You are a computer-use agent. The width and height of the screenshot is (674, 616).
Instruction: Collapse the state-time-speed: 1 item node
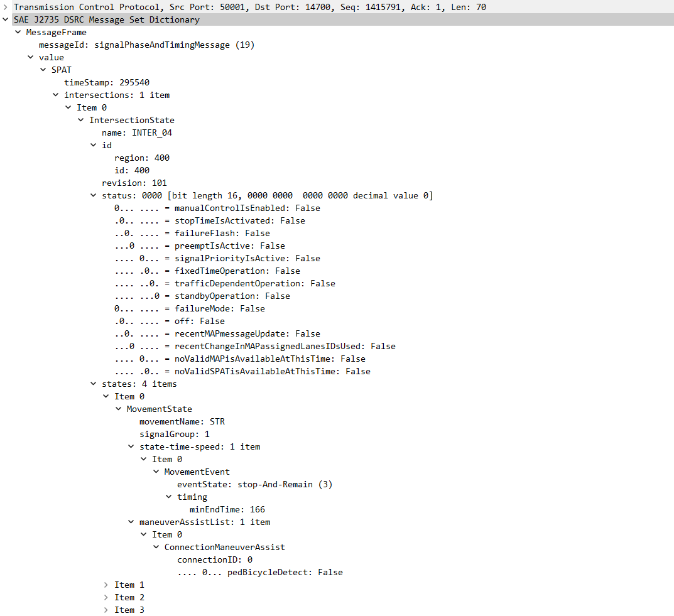(x=131, y=446)
